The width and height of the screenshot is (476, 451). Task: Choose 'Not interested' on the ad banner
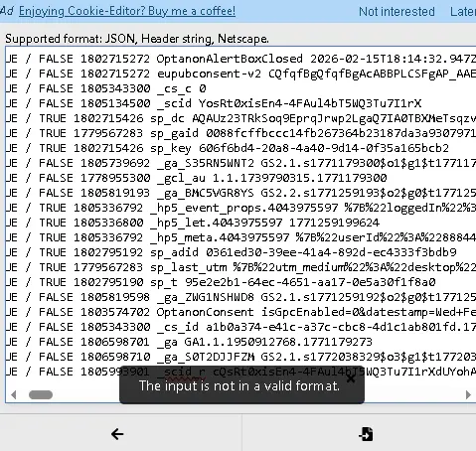(397, 12)
